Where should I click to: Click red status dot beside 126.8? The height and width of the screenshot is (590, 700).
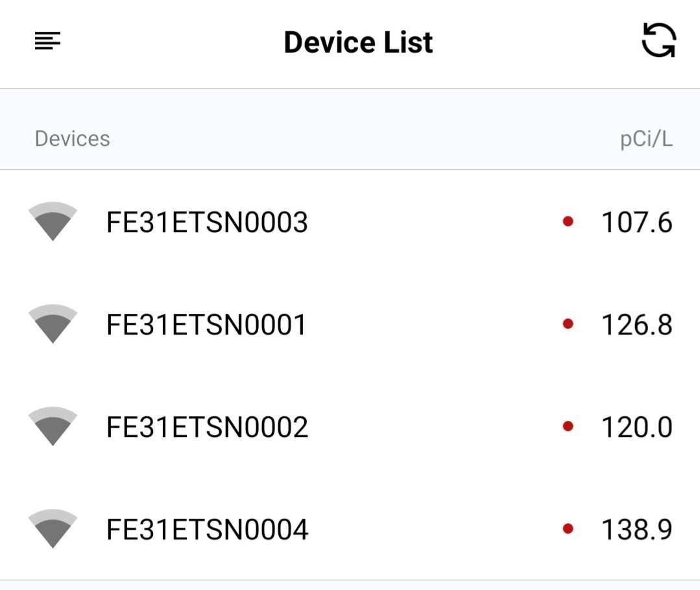click(x=568, y=324)
